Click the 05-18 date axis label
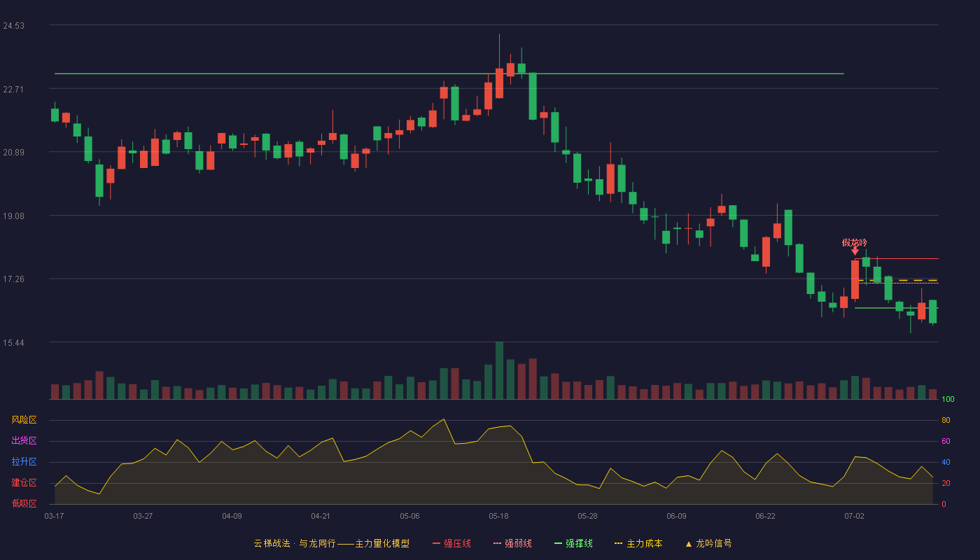980x560 pixels. (x=498, y=516)
